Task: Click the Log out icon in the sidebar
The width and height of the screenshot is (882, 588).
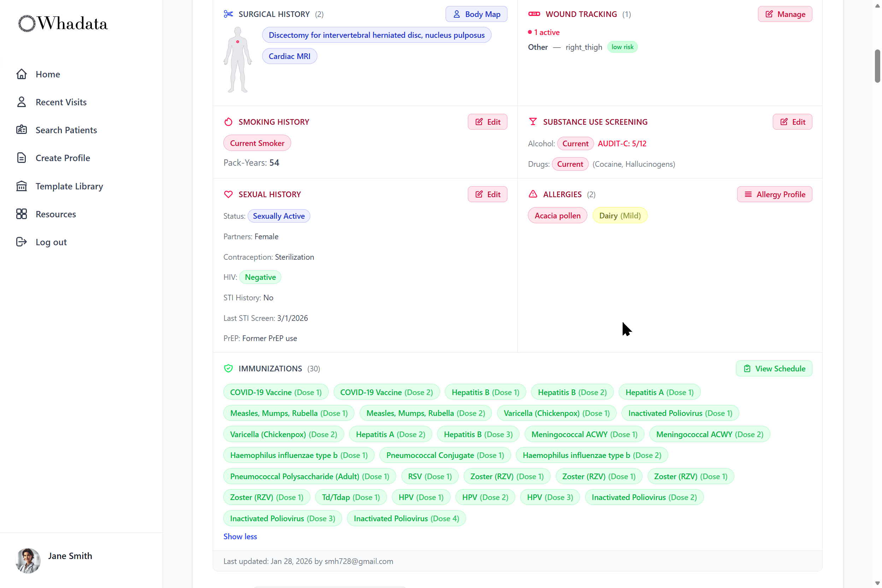Action: coord(21,242)
